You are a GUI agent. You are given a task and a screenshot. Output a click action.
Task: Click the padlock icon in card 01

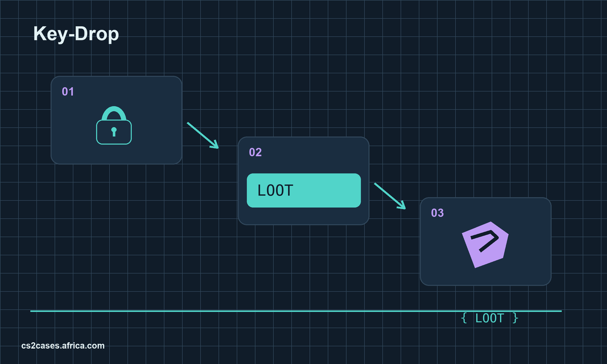114,125
